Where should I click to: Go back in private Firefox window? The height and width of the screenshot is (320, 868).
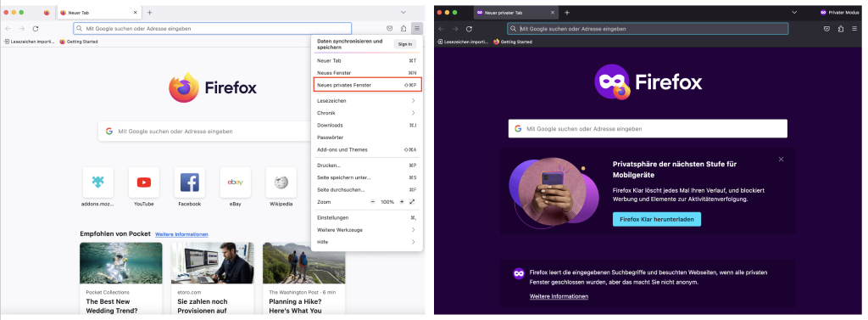[x=441, y=29]
